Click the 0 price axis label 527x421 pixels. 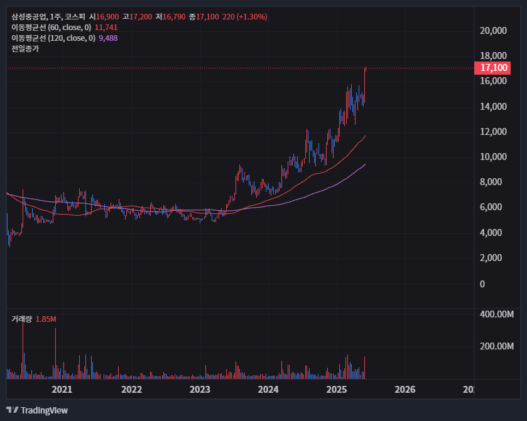482,284
